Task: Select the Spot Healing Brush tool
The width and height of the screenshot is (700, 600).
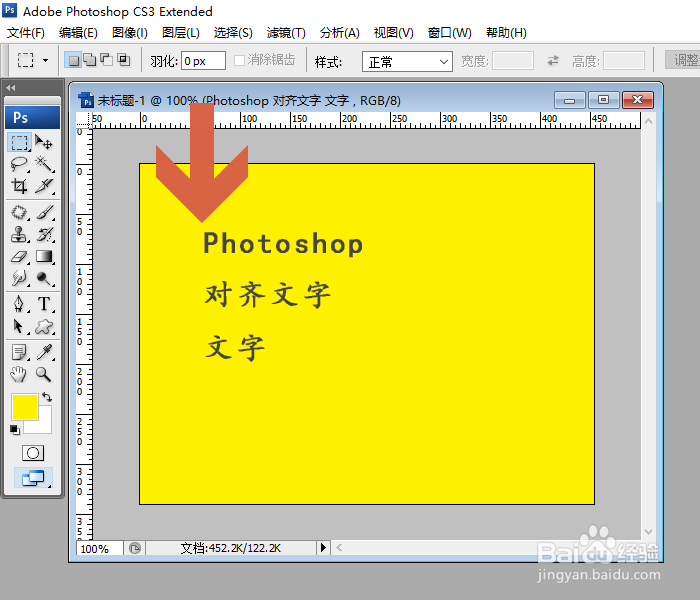Action: tap(19, 212)
